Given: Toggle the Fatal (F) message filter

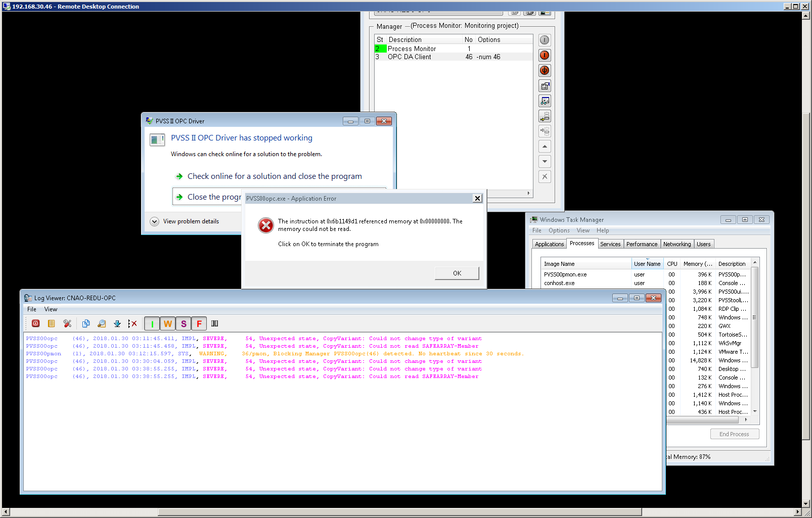Looking at the screenshot, I should [199, 323].
